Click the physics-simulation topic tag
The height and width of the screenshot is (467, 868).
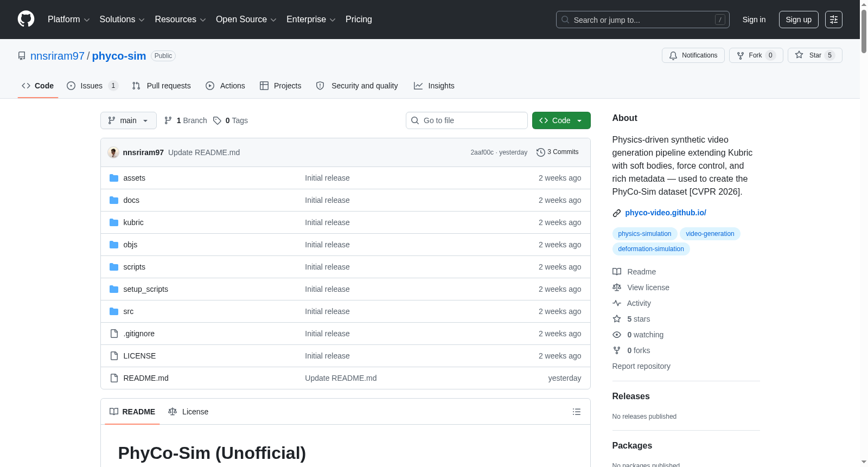[644, 234]
